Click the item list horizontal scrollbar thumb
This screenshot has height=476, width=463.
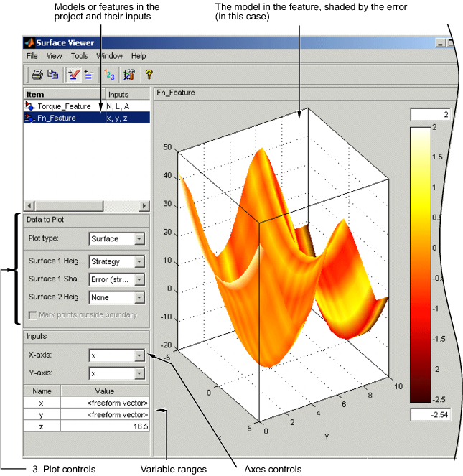[69, 206]
